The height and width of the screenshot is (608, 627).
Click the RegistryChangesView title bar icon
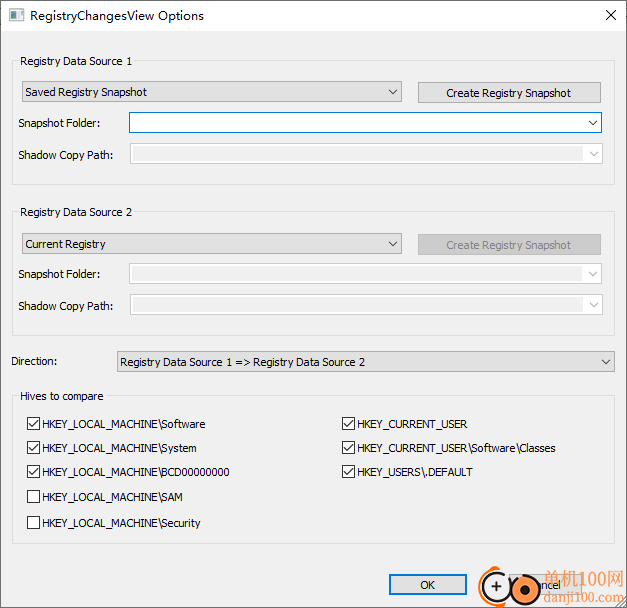16,16
